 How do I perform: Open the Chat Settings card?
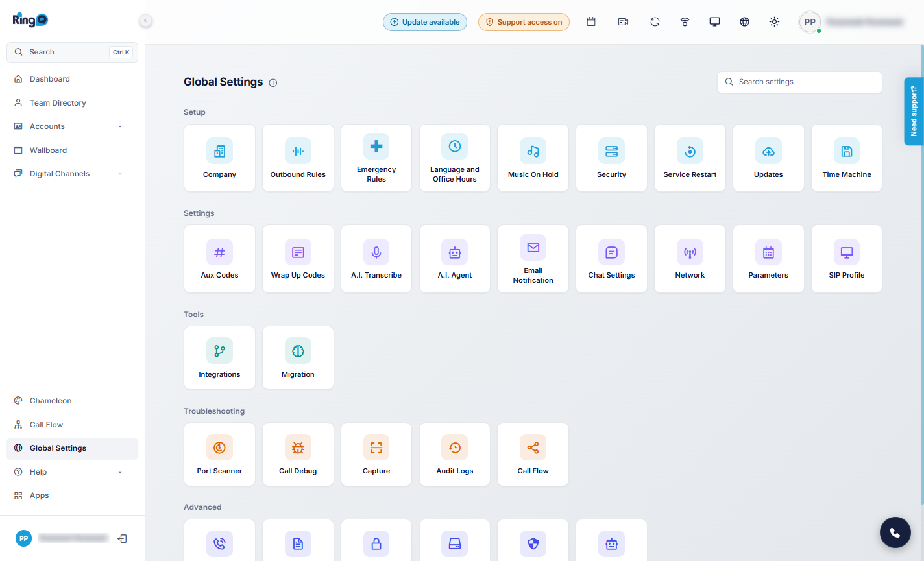coord(611,259)
